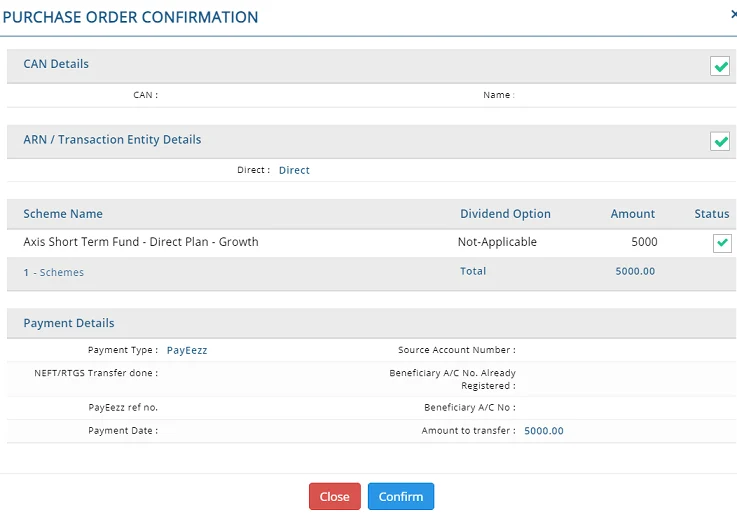Click the Amount to transfer 5000.00 value

544,431
